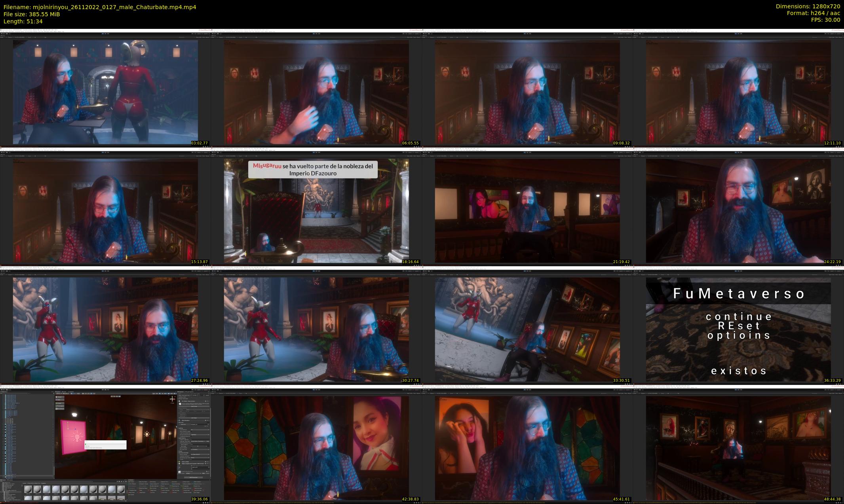Click the 'continue' option in FuMetaverso menu
This screenshot has width=844, height=504.
pos(739,316)
